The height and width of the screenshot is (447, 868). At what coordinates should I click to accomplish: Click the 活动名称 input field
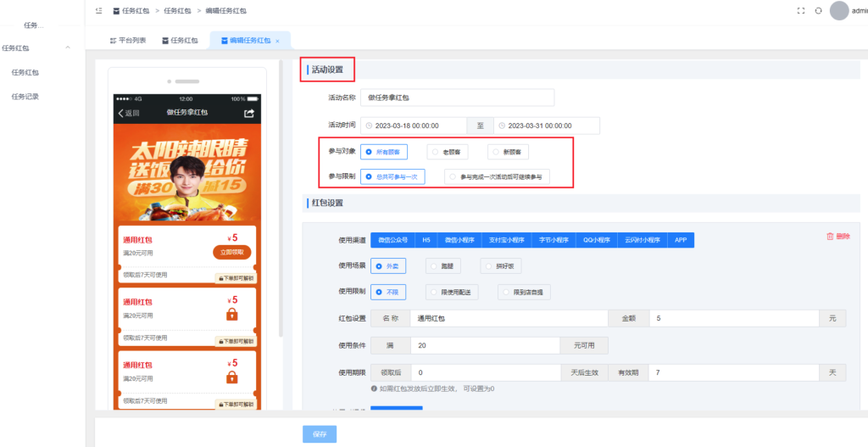(x=457, y=98)
